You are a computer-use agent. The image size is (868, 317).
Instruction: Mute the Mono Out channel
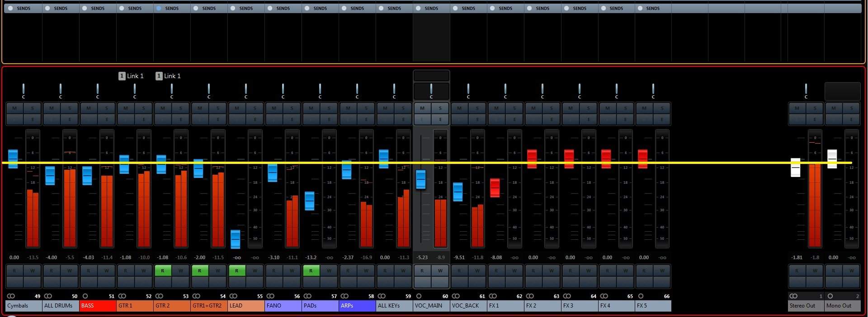[834, 108]
